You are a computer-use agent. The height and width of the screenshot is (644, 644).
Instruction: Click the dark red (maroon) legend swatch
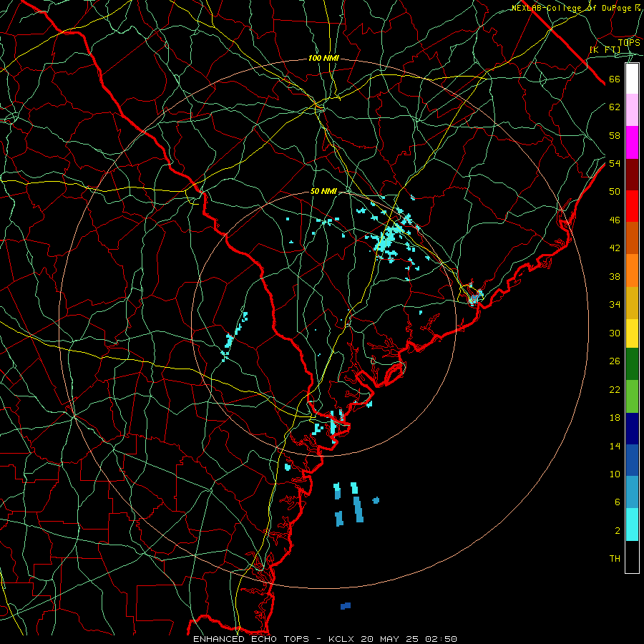coord(632,175)
